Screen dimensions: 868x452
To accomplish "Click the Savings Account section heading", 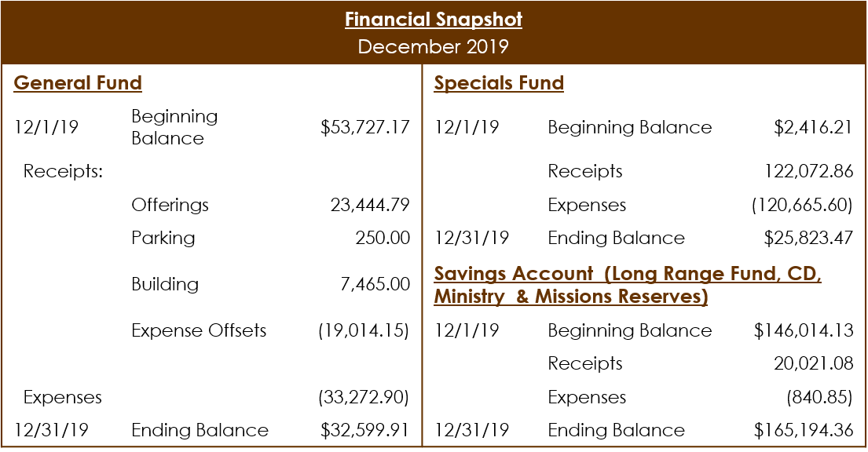I will 628,285.
